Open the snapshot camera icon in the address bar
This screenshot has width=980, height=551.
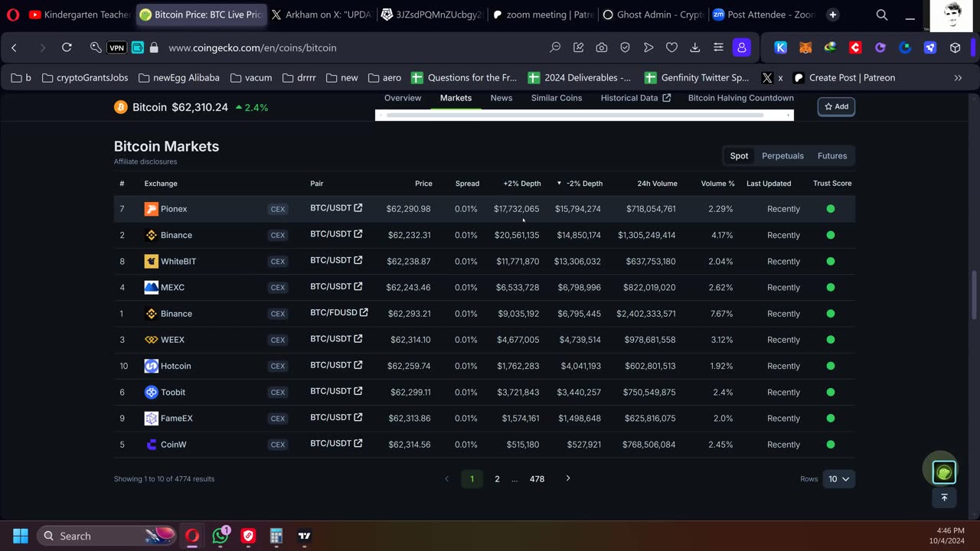(x=602, y=47)
